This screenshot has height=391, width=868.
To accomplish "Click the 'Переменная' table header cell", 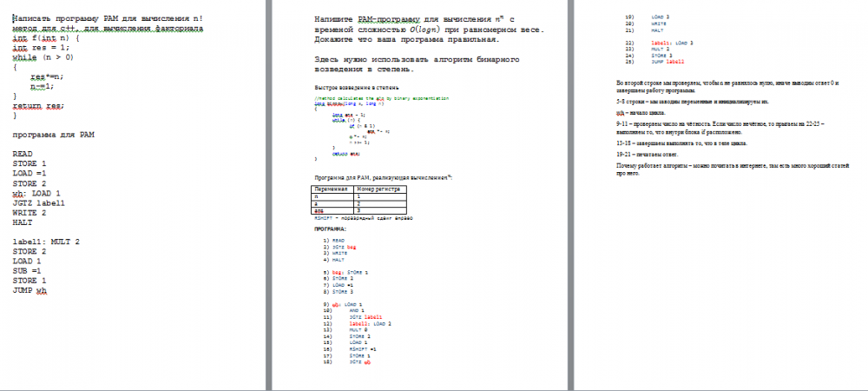I will 331,189.
